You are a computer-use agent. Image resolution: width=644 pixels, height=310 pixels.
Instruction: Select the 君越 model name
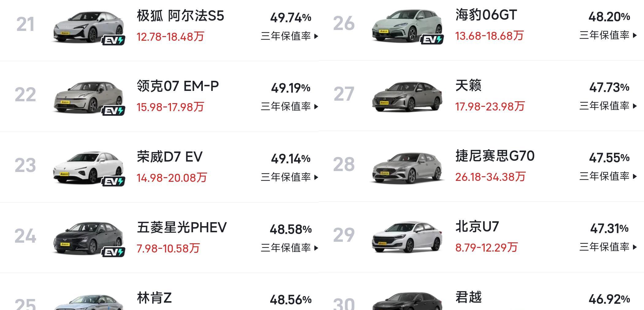468,297
